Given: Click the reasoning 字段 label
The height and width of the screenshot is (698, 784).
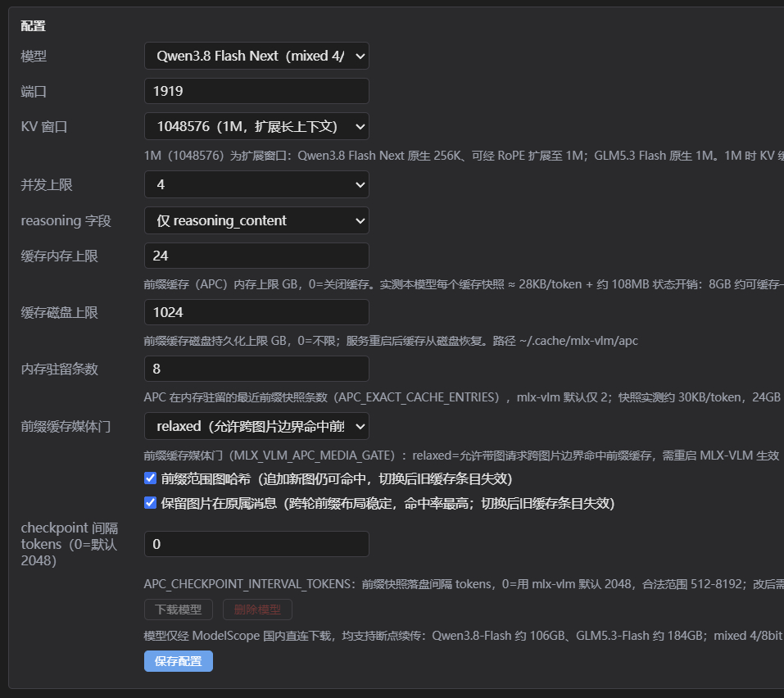Looking at the screenshot, I should [x=66, y=220].
